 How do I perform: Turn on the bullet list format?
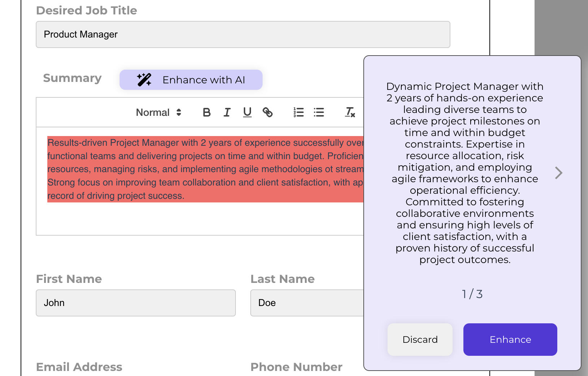click(319, 113)
